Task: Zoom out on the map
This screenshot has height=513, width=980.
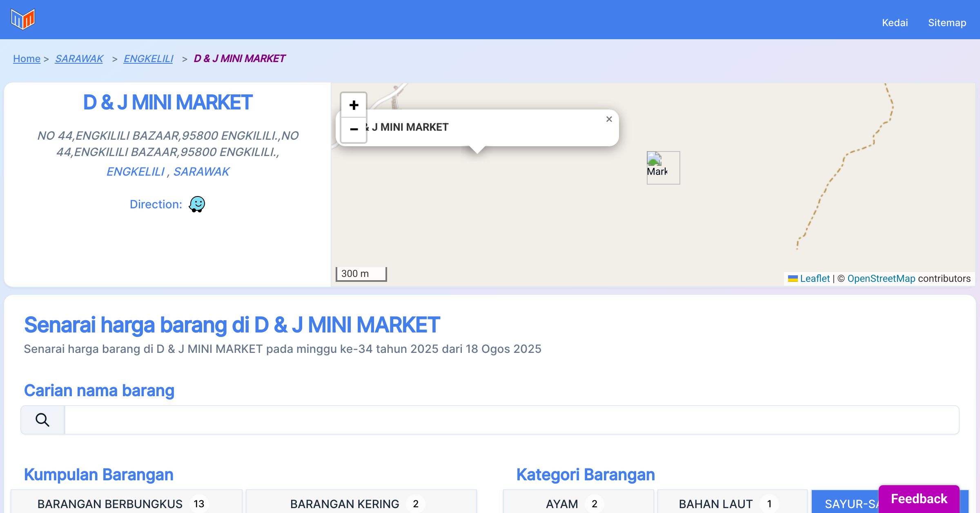Action: coord(354,129)
